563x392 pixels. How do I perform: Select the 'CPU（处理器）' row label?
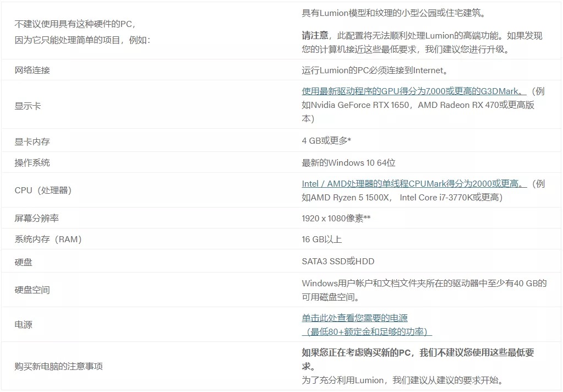point(43,190)
